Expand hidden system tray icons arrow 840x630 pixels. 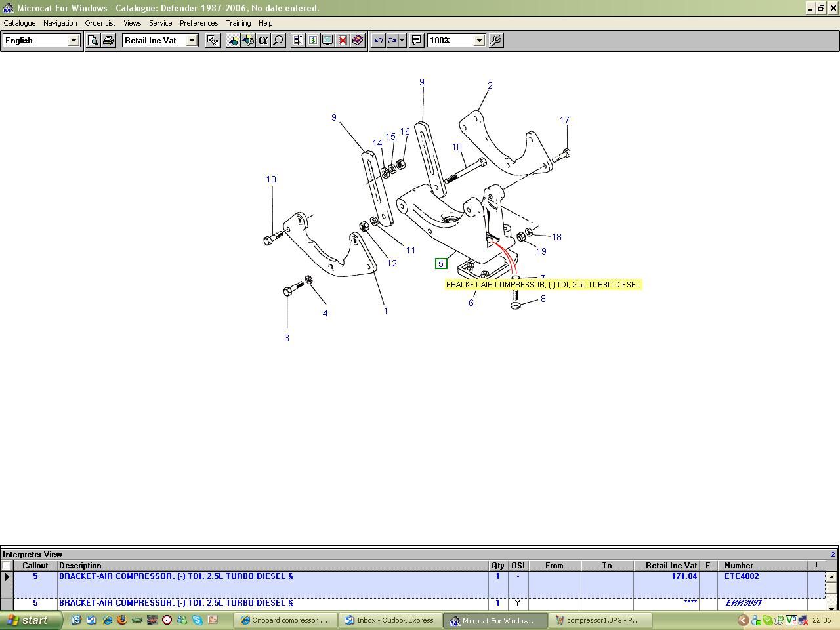click(x=743, y=620)
